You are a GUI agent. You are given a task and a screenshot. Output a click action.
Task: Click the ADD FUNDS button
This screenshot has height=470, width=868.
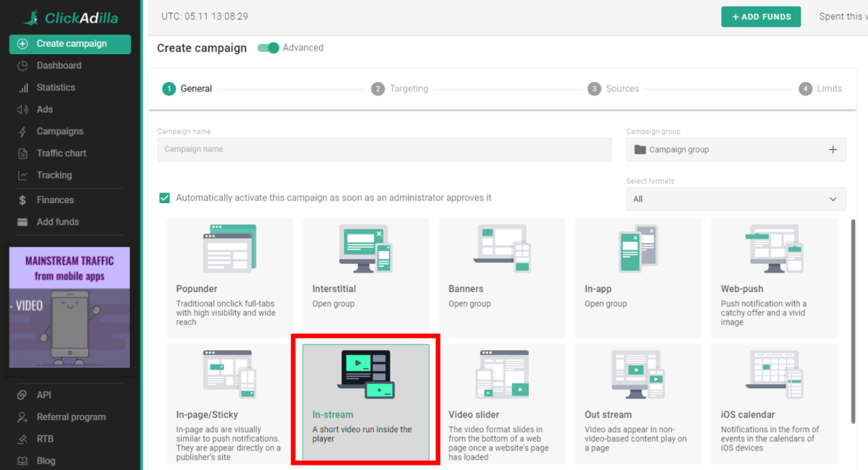[761, 16]
